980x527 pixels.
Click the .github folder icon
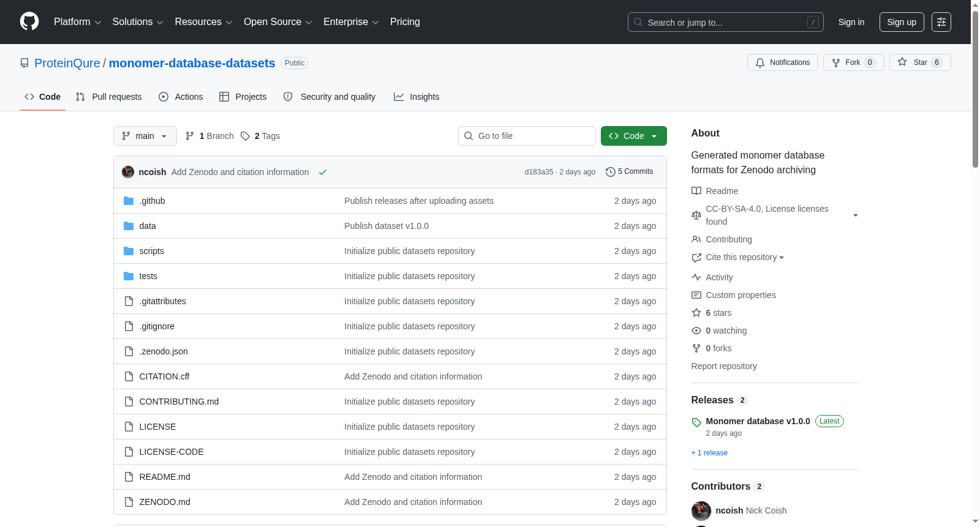[129, 201]
